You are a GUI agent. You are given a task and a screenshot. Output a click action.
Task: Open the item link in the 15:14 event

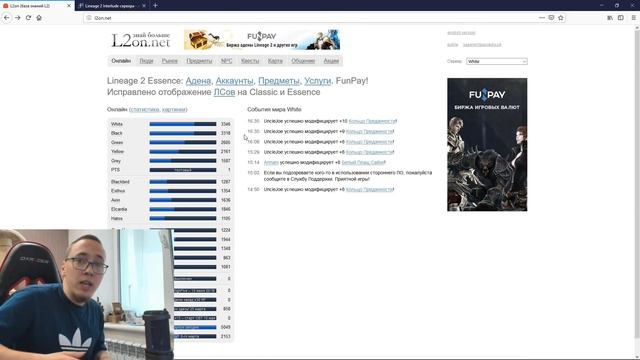[x=363, y=162]
